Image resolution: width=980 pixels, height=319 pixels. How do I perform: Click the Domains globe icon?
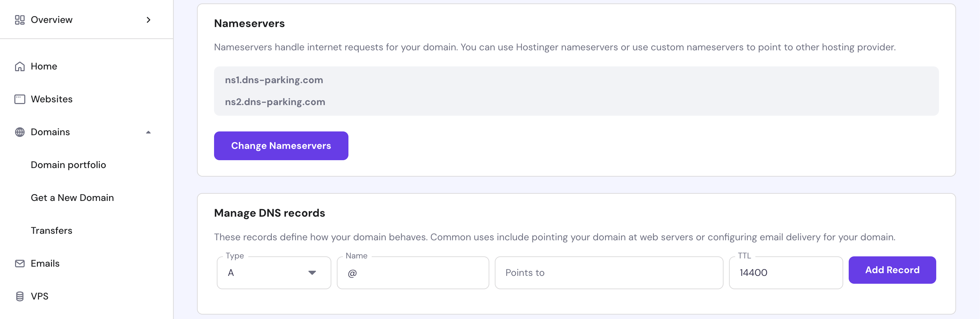(20, 132)
